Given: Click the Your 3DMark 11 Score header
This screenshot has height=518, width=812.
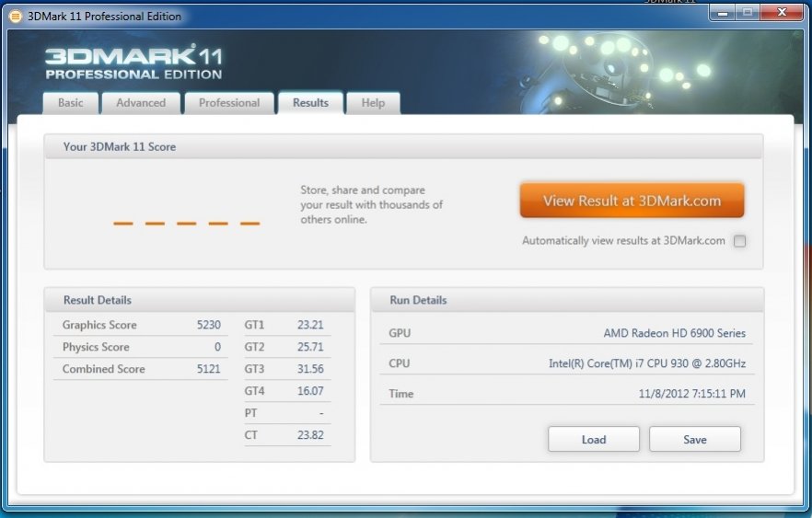Looking at the screenshot, I should point(403,147).
